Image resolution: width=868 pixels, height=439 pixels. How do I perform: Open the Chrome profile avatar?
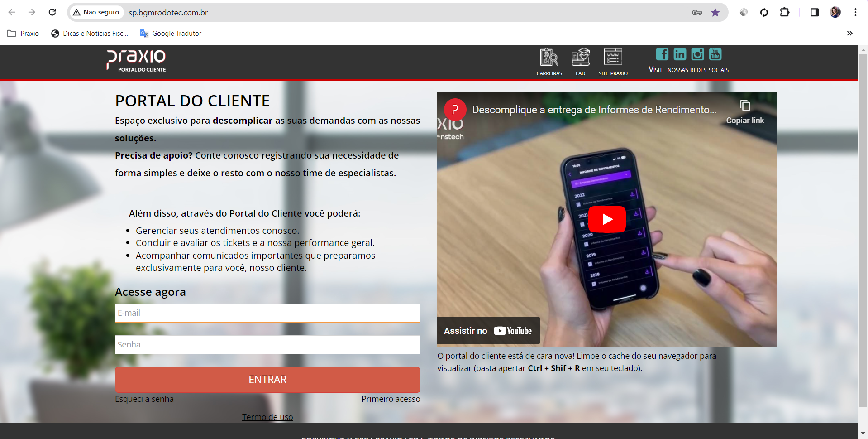click(x=835, y=12)
